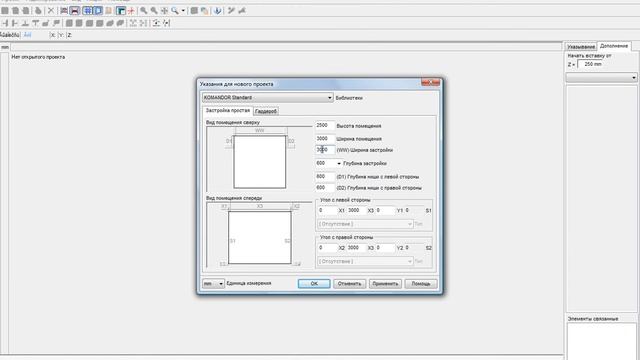Click the hand bucket icon in top toolbar
This screenshot has width=640, height=360.
click(38, 11)
